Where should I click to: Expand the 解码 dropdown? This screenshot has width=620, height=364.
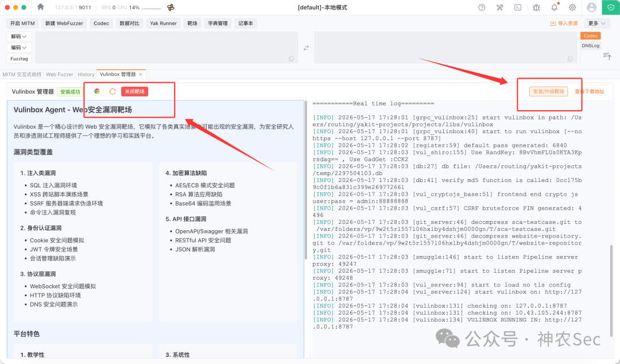[19, 36]
